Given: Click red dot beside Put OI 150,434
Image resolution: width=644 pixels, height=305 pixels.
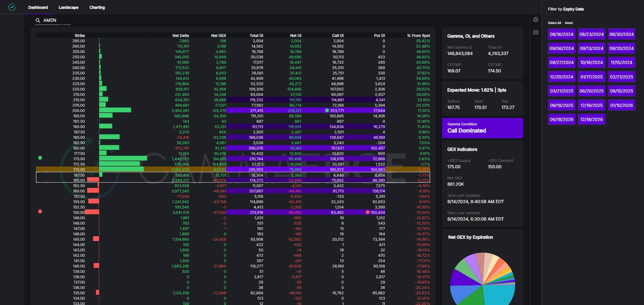Looking at the screenshot, I should 368,212.
